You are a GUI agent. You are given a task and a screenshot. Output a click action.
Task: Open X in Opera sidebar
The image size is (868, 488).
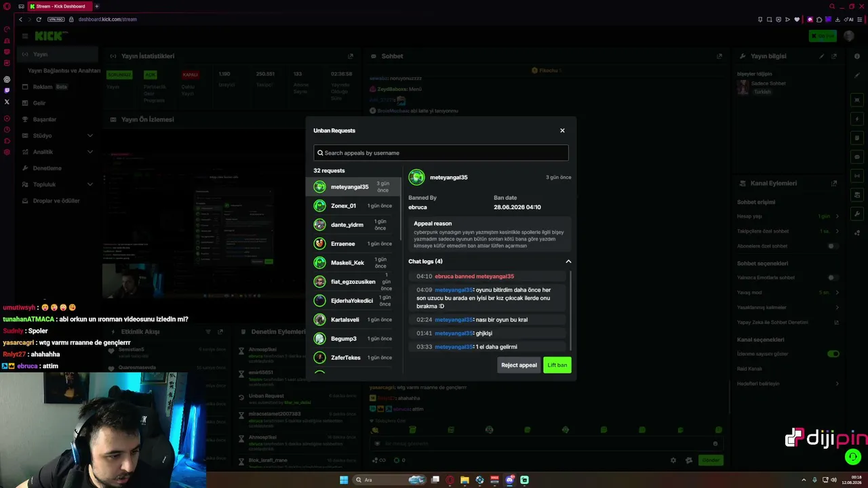[x=7, y=102]
